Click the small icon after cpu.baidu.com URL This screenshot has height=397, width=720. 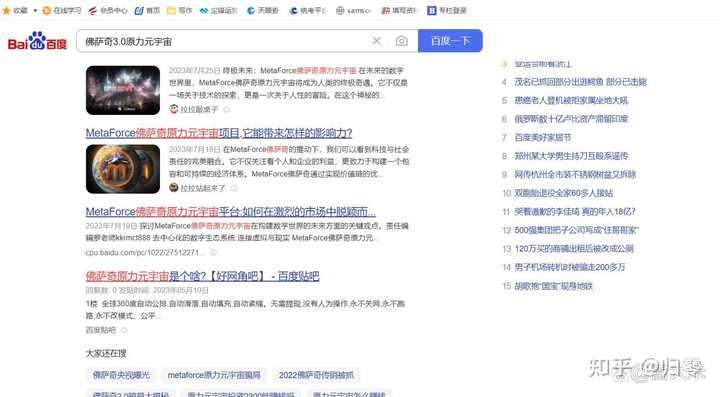213,252
